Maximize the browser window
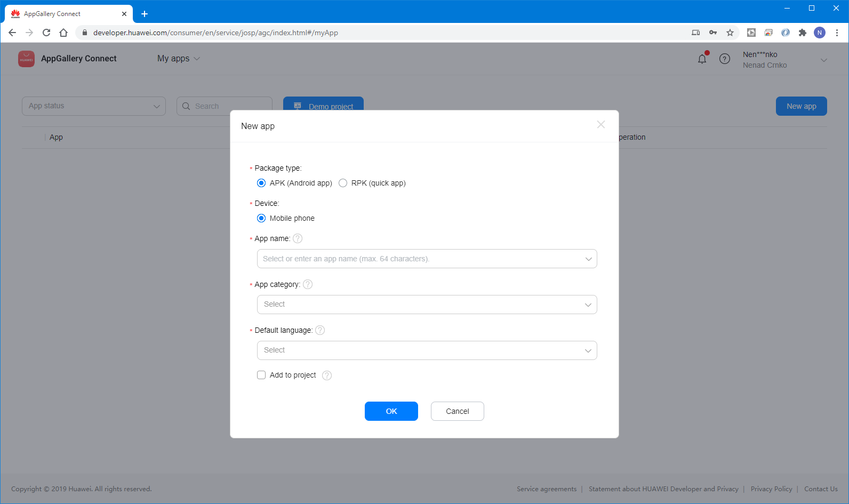The width and height of the screenshot is (849, 504). [812, 8]
